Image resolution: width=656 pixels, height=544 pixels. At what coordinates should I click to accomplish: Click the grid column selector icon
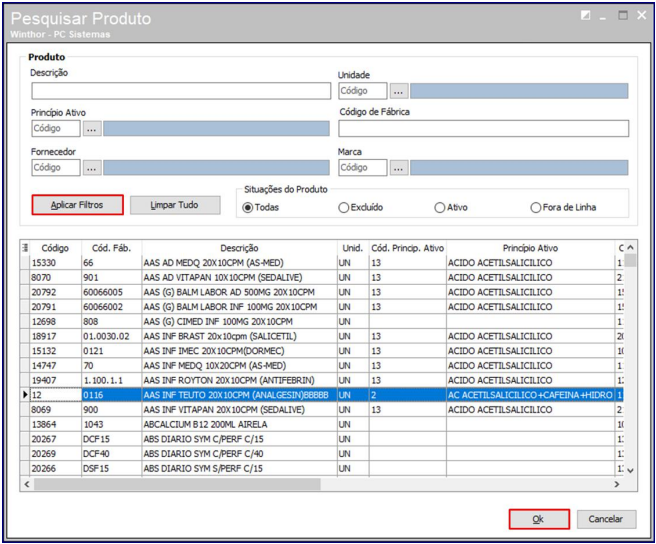point(25,248)
